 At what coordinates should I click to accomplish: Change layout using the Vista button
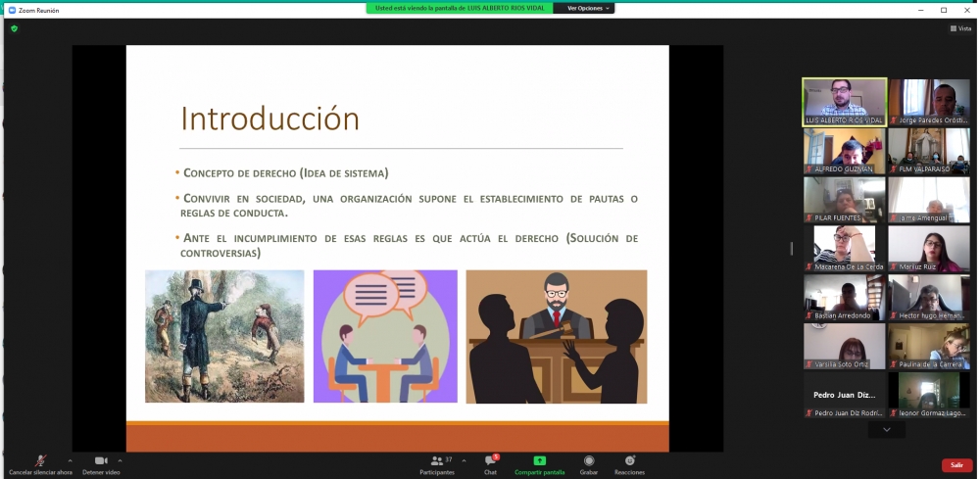959,28
